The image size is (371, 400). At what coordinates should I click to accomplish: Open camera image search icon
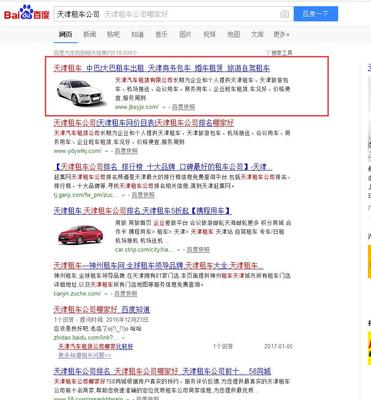(x=284, y=14)
